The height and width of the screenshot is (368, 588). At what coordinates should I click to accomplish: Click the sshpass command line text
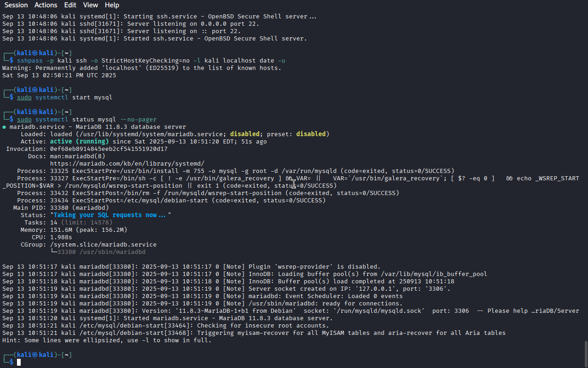coord(151,61)
